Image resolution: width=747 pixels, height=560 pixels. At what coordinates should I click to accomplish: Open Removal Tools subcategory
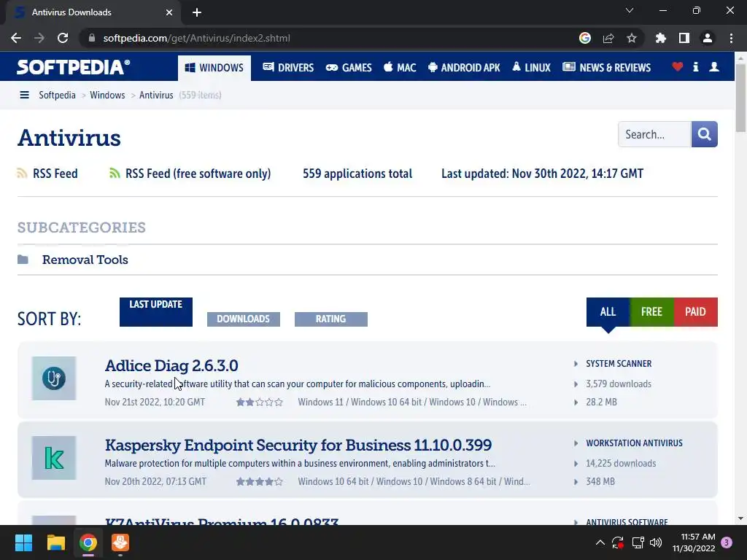click(85, 260)
